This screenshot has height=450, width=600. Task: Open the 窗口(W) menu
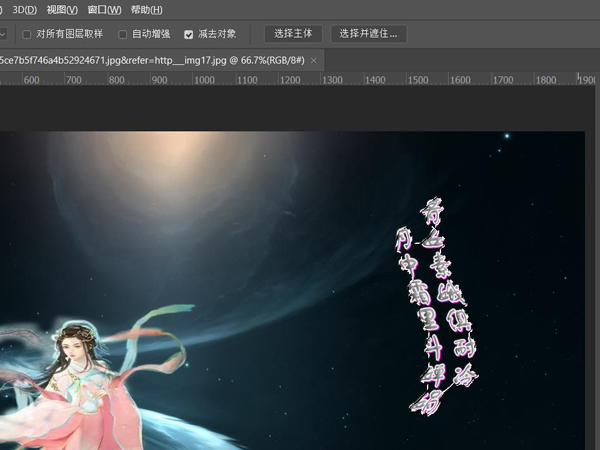[104, 10]
